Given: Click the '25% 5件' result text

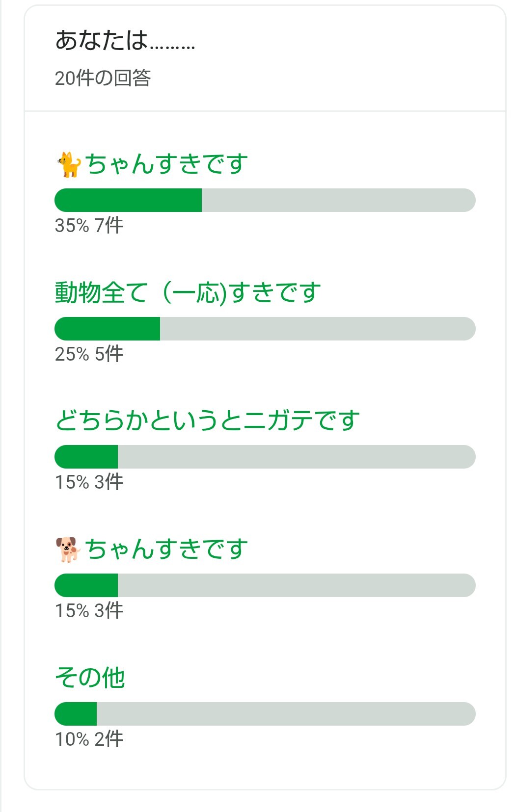Looking at the screenshot, I should pos(89,354).
